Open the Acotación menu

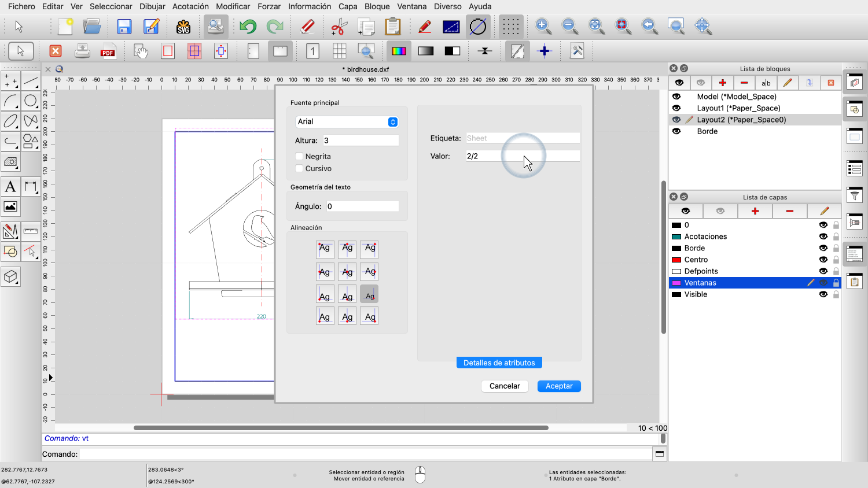[190, 6]
